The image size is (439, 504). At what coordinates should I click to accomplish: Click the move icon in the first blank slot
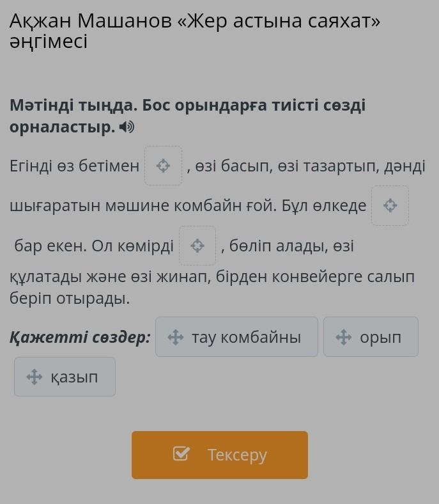164,166
